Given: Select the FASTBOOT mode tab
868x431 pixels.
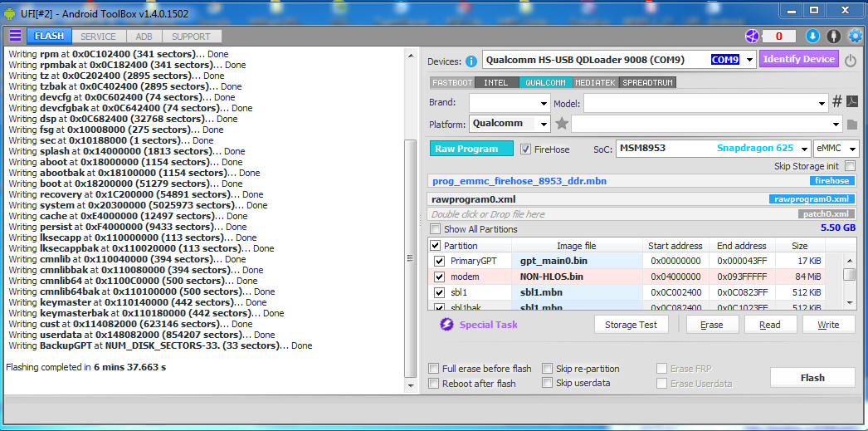Looking at the screenshot, I should coord(452,82).
